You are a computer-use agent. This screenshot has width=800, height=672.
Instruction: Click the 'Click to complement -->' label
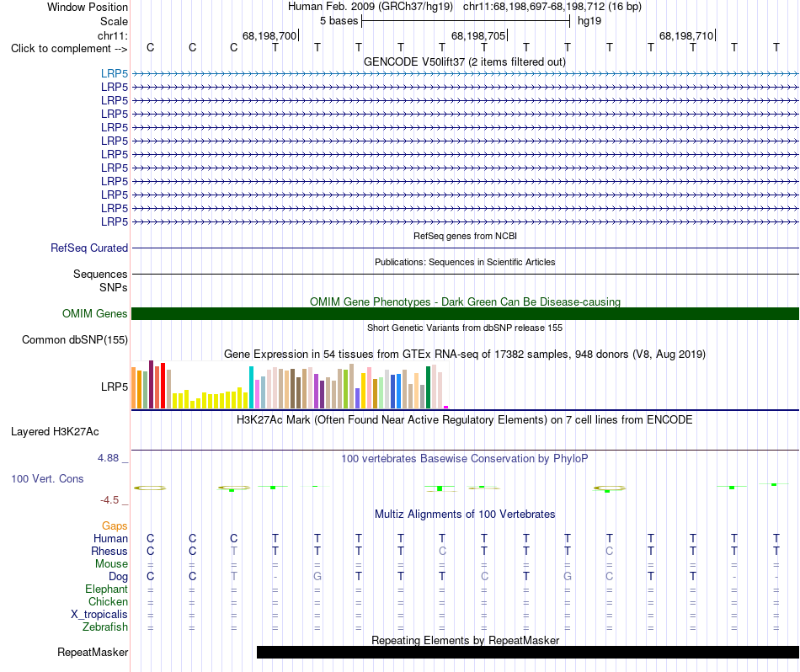(69, 49)
